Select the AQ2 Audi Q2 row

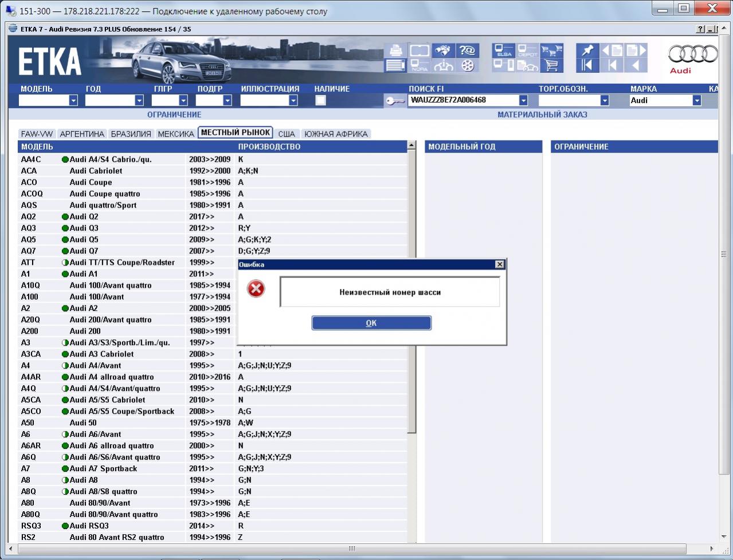pyautogui.click(x=212, y=217)
